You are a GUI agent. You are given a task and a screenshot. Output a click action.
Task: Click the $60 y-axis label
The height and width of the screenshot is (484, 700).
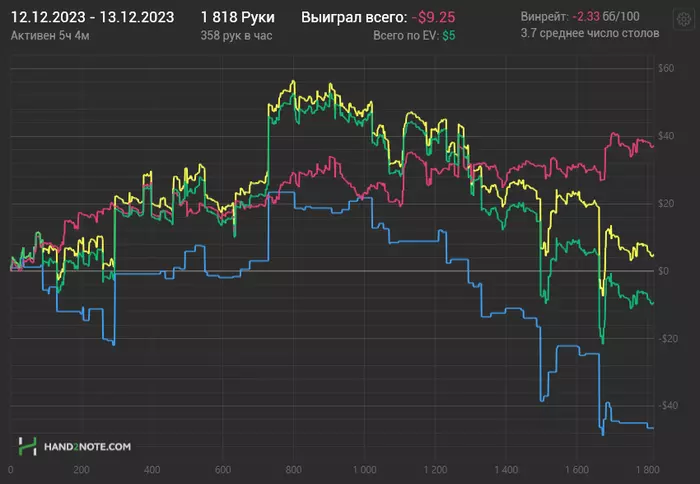(666, 68)
